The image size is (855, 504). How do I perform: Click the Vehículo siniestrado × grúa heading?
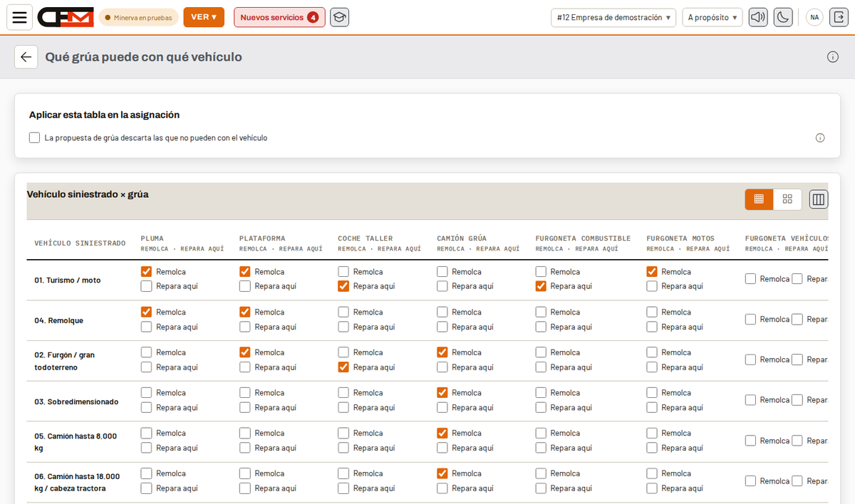click(x=88, y=194)
